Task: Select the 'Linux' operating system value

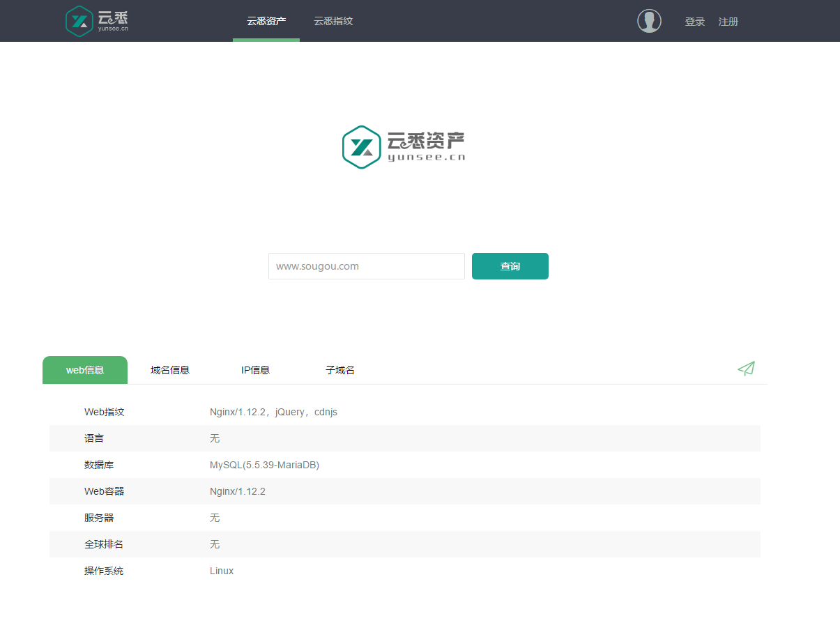Action: click(x=222, y=571)
